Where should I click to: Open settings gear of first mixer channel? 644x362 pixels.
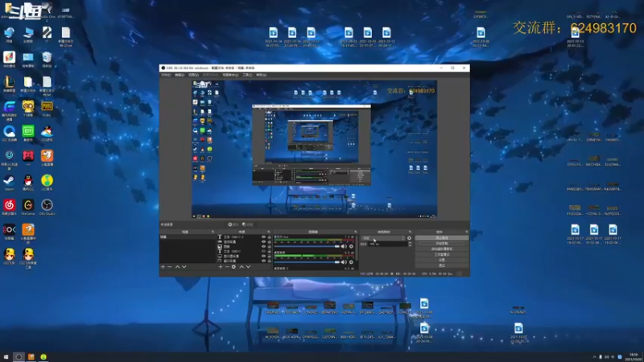pos(351,246)
